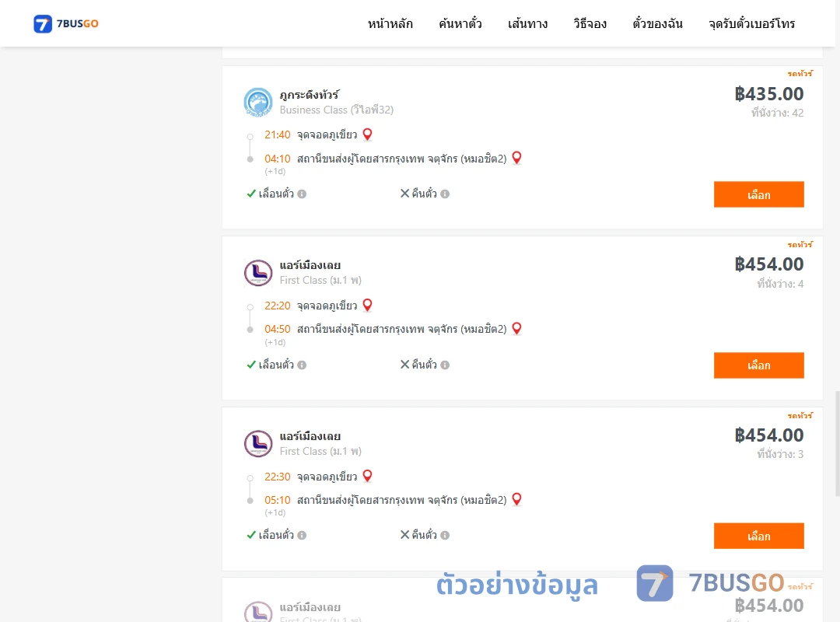Image resolution: width=840 pixels, height=622 pixels.
Task: Open the ค้นหาตั๋ว menu item
Action: coord(460,23)
